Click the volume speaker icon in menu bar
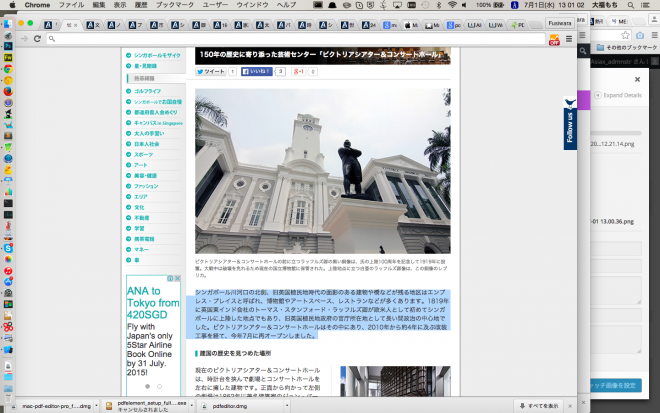This screenshot has height=413, width=660. pyautogui.click(x=464, y=5)
